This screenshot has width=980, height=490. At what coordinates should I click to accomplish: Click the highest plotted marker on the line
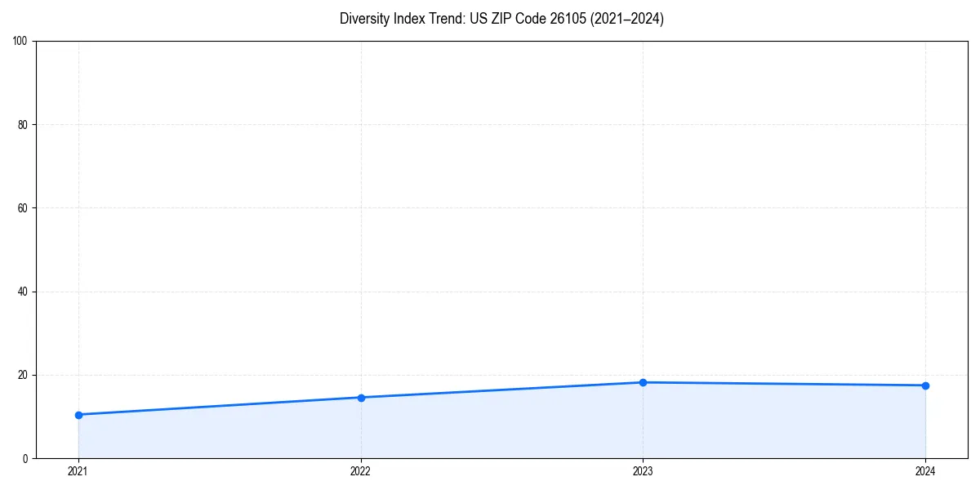click(x=643, y=381)
